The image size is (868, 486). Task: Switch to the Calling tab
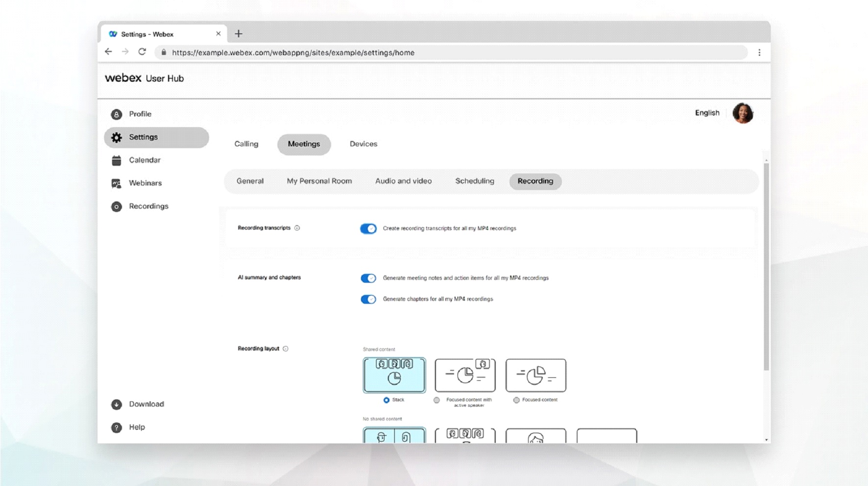246,144
